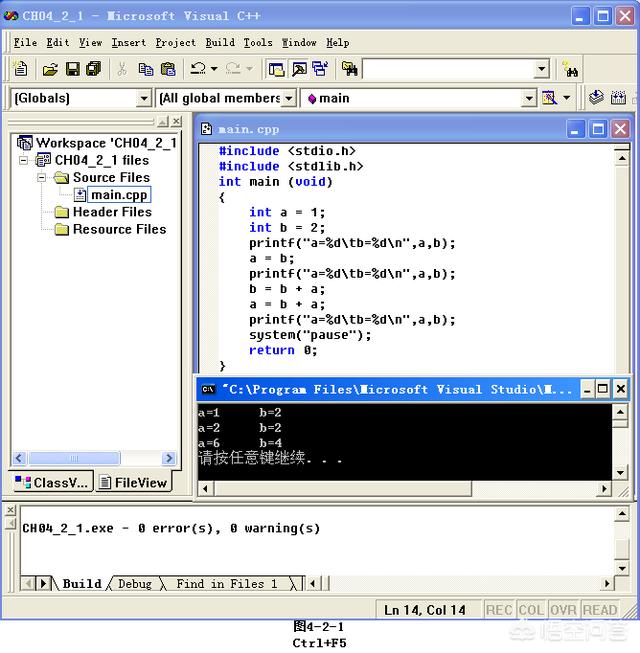Open the Find combo box dropdown

[x=541, y=69]
